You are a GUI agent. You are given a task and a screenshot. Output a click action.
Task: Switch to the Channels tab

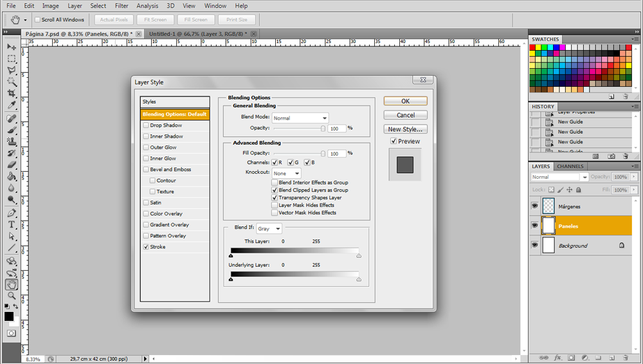570,167
